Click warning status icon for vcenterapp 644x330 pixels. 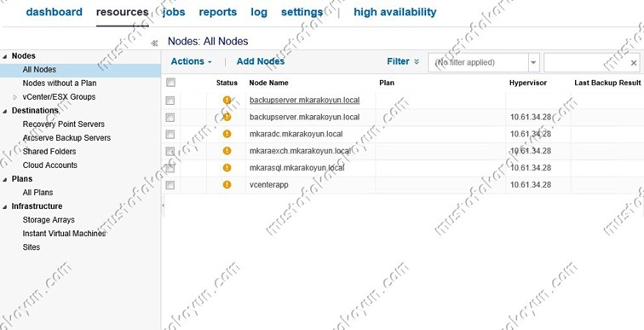[227, 184]
